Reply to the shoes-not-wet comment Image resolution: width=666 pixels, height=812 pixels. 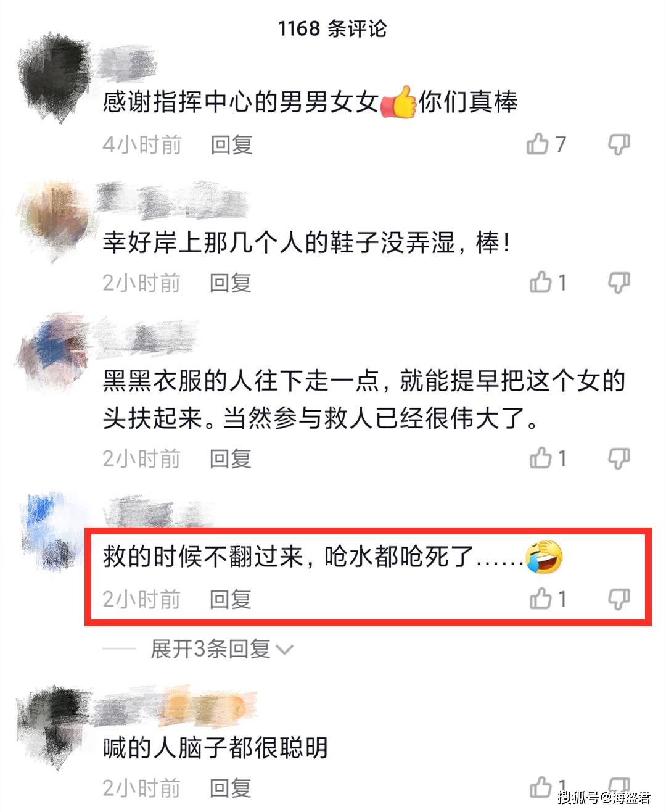(230, 283)
